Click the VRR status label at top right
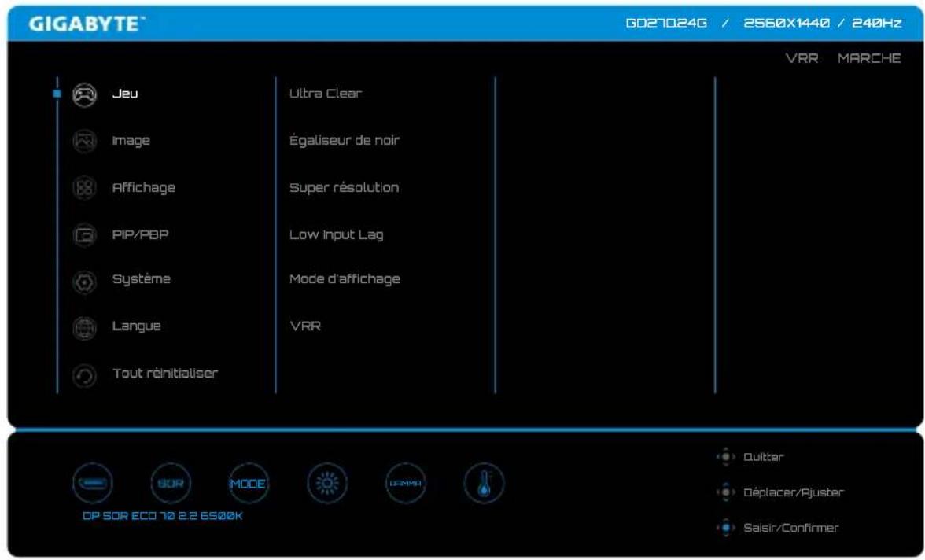Viewport: 925px width, 560px height. click(802, 58)
